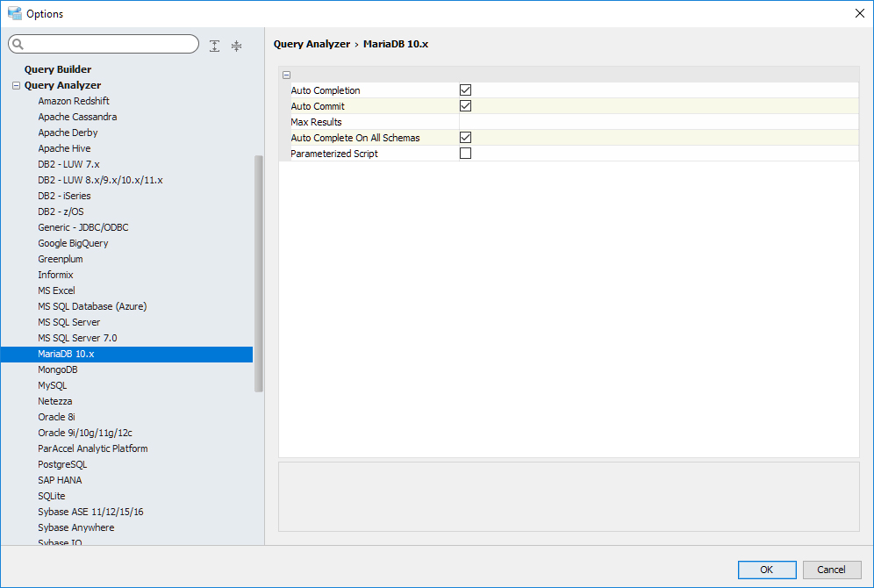
Task: Open the MongoDB options
Action: click(58, 369)
